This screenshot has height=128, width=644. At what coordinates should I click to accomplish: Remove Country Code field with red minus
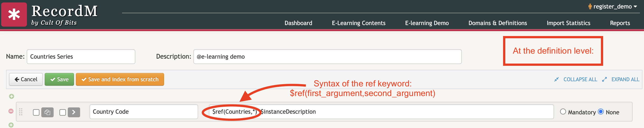[x=11, y=111]
